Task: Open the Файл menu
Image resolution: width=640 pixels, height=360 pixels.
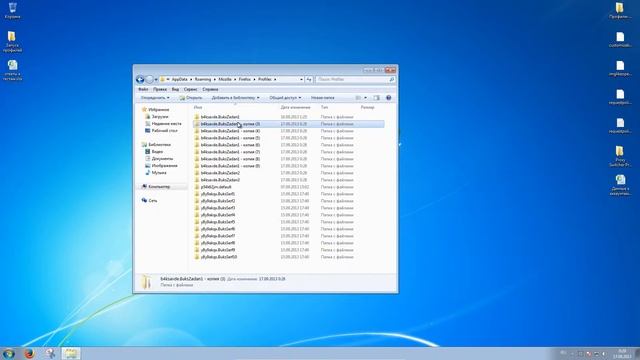Action: (143, 89)
